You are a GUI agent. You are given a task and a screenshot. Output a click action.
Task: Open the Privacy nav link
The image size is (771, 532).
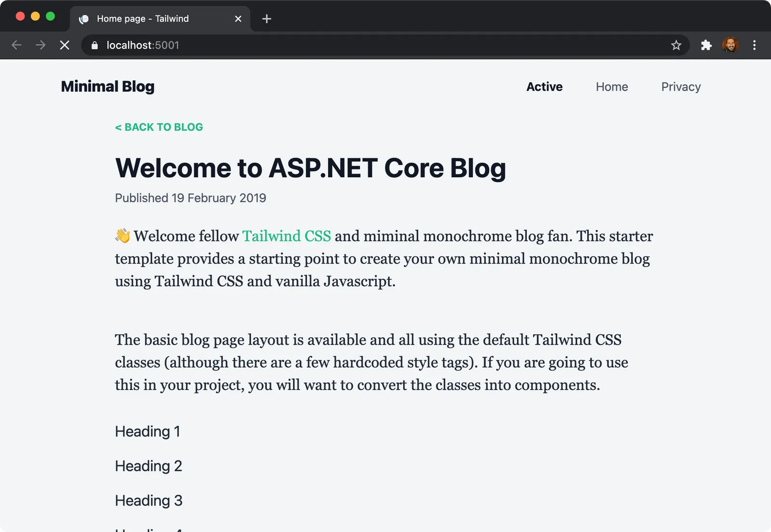click(681, 87)
